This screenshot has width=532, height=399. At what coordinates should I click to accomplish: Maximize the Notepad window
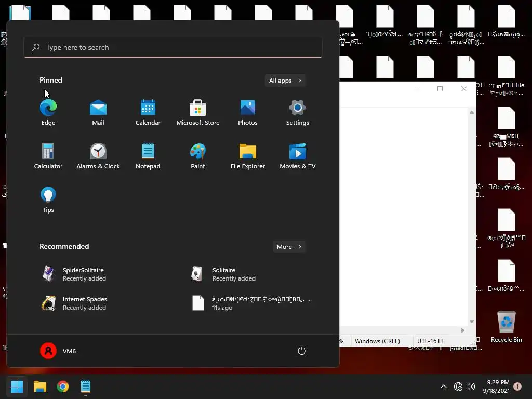point(440,89)
